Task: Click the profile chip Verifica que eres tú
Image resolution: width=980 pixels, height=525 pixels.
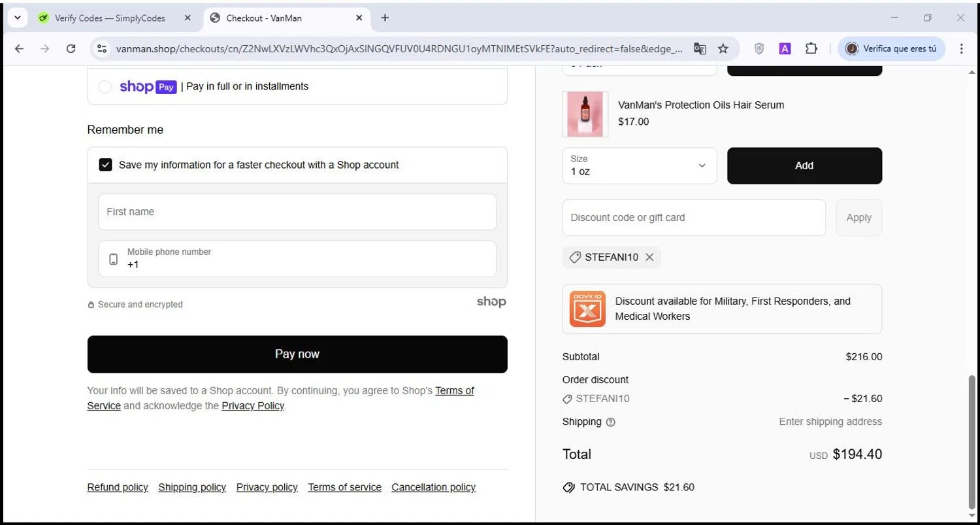Action: click(x=891, y=48)
